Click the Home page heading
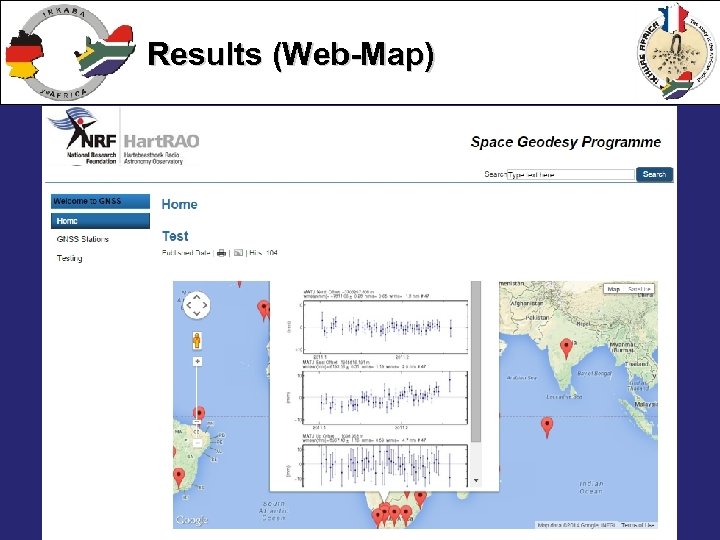The height and width of the screenshot is (540, 720). (x=179, y=204)
